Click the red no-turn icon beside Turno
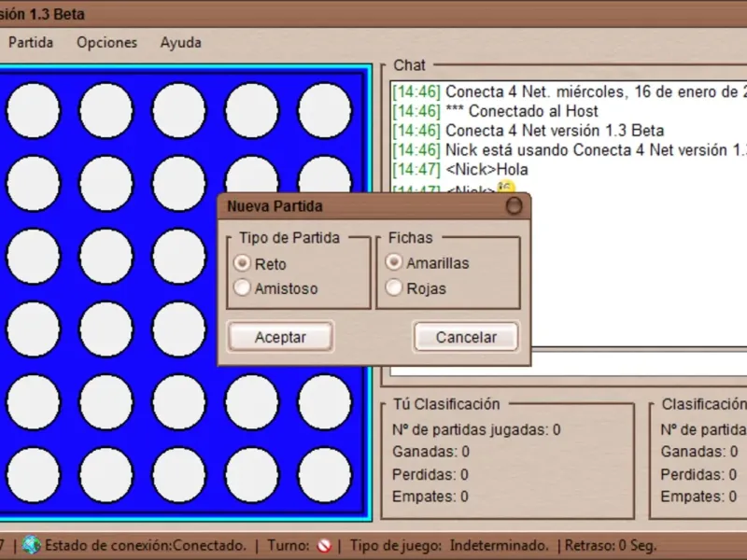 (x=324, y=545)
